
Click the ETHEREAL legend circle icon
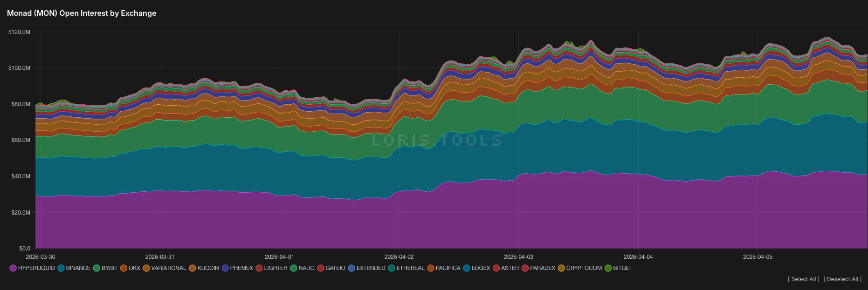[x=392, y=268]
